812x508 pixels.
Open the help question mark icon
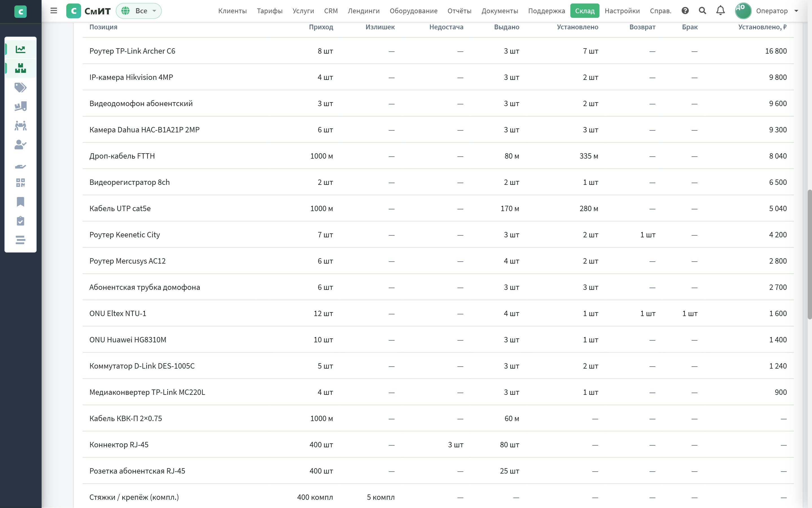pos(685,11)
